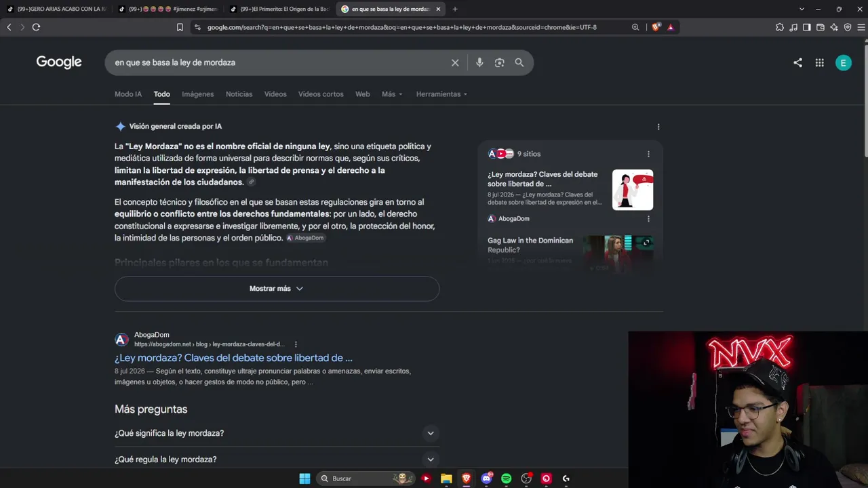Viewport: 868px width, 488px height.
Task: Open the tab search dropdown arrow
Action: coord(802,9)
